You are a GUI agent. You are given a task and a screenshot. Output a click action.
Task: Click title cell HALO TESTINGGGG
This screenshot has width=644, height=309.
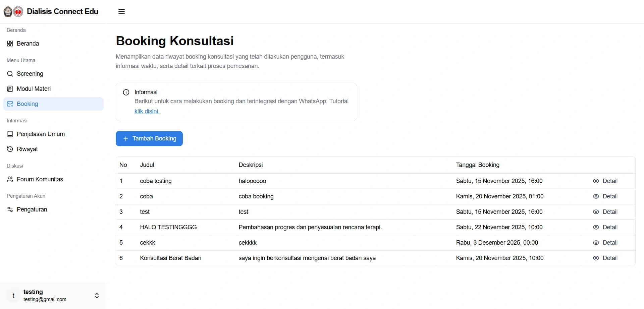pyautogui.click(x=168, y=227)
